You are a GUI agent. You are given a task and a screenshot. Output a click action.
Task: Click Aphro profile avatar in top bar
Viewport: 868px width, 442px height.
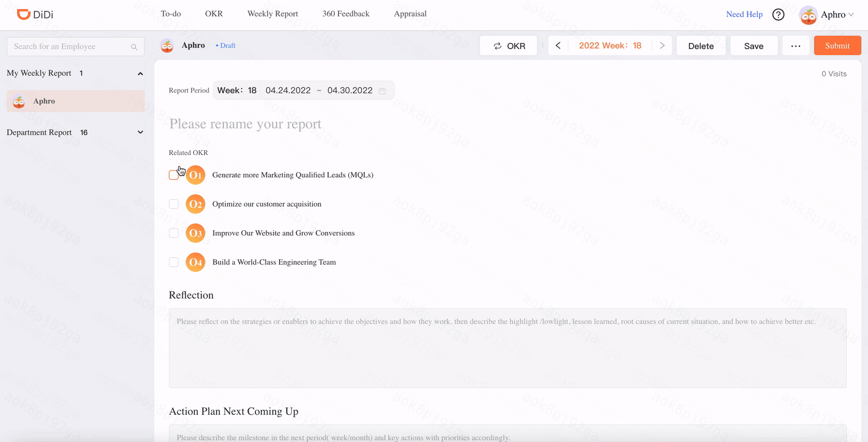(808, 15)
